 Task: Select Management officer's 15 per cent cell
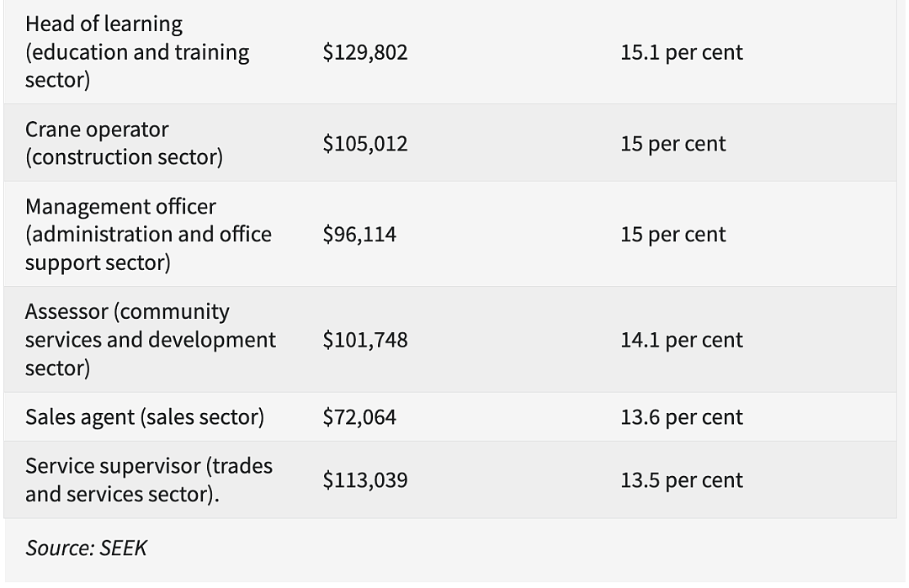673,234
